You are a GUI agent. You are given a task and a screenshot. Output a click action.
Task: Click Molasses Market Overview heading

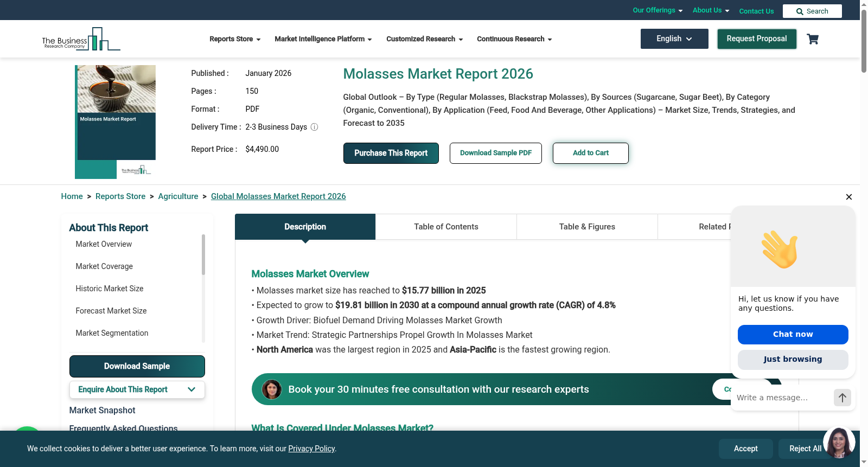point(310,274)
